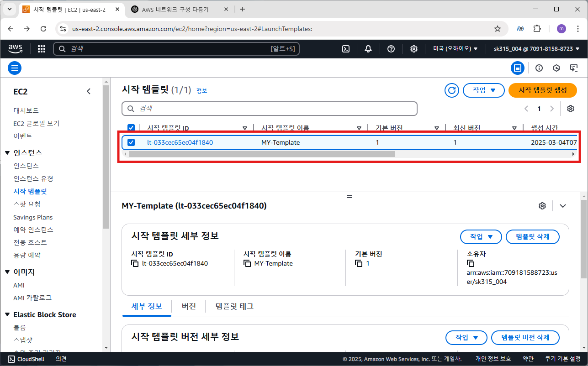Viewport: 588px width, 366px height.
Task: Open CloudShell from the top bar icon
Action: [346, 49]
